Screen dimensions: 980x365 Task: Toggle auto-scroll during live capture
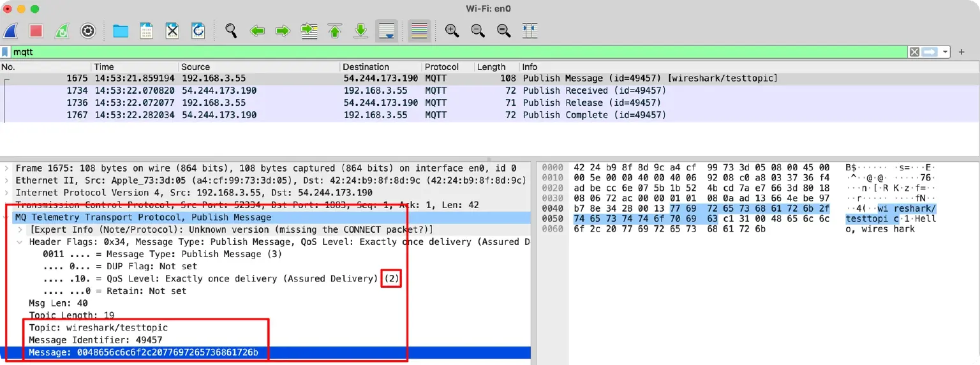(x=387, y=31)
